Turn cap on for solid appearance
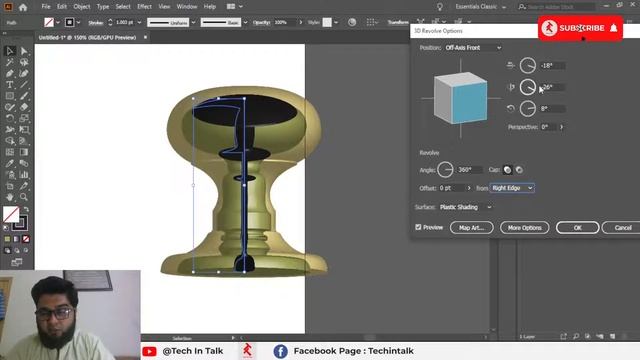The width and height of the screenshot is (640, 360). (x=507, y=170)
